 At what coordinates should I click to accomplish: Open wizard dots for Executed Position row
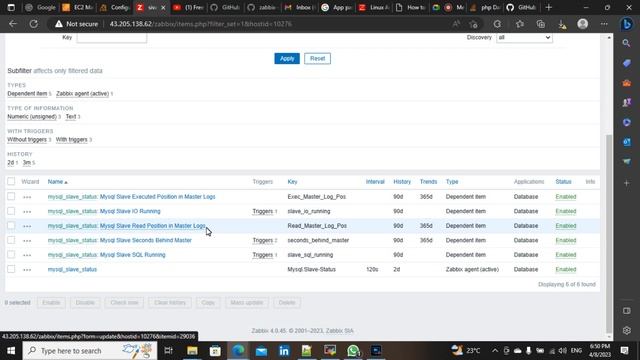27,197
